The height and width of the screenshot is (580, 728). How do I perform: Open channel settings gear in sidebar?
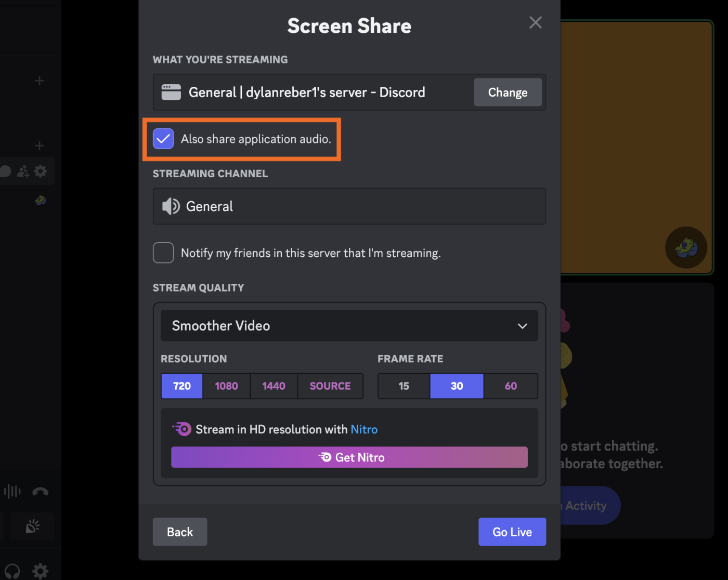coord(40,171)
